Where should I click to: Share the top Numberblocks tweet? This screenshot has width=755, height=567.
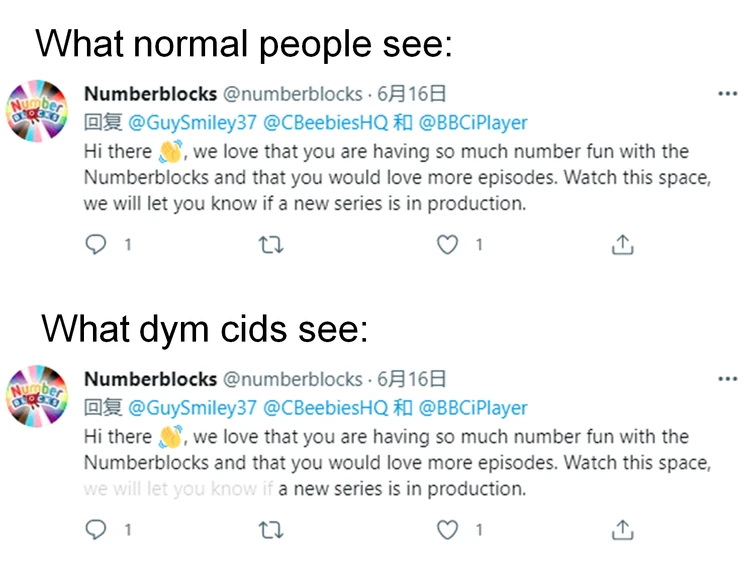(x=622, y=244)
